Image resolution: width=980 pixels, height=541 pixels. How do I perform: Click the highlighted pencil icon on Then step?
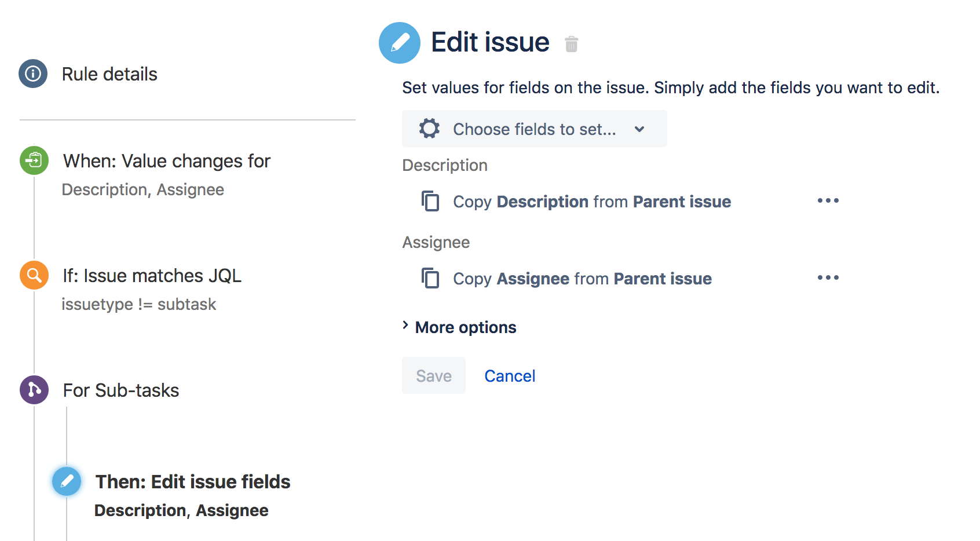(x=67, y=481)
